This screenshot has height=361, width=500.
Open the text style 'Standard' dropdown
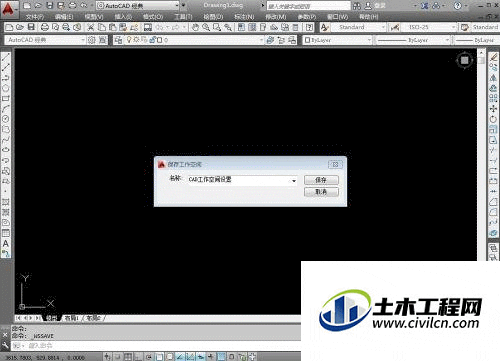point(358,27)
